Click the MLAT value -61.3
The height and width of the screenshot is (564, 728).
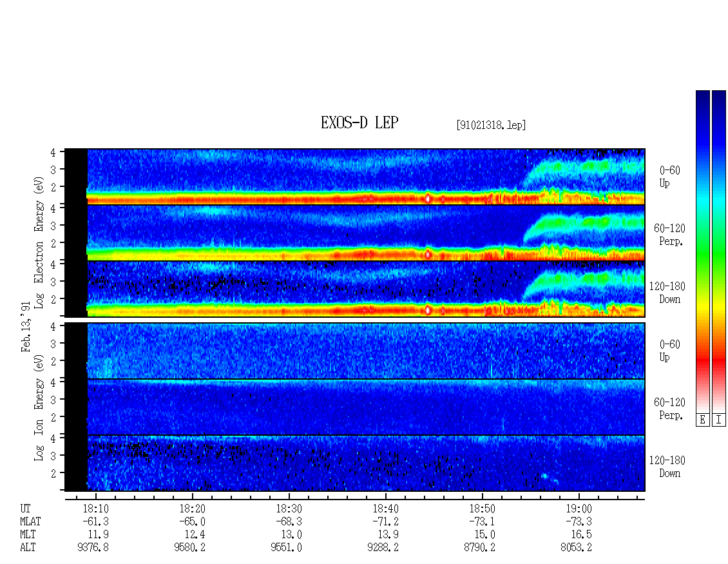(95, 521)
